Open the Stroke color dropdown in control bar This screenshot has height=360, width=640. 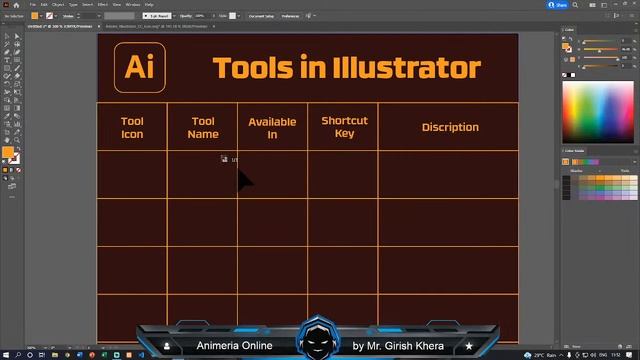tap(56, 16)
